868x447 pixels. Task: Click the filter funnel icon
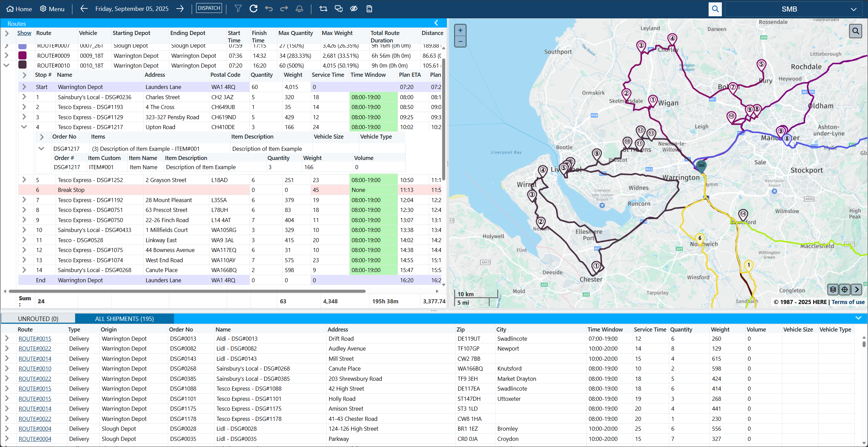(238, 9)
